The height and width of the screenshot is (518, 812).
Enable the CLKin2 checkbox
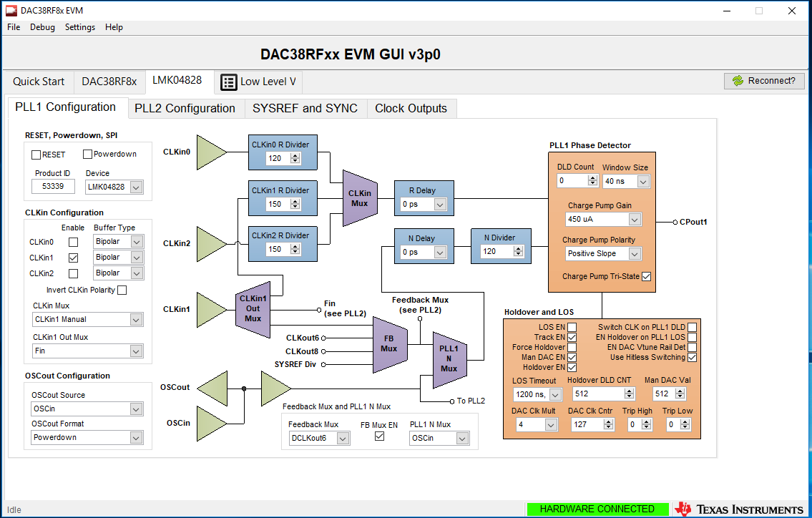coord(74,273)
